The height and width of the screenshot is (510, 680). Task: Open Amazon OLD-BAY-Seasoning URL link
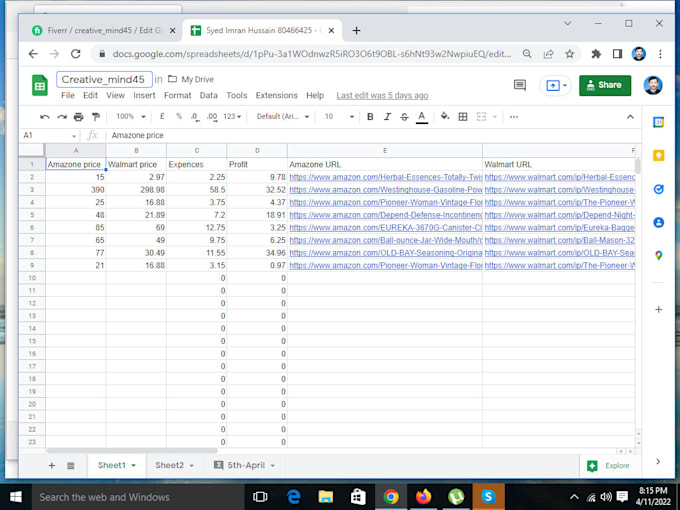(x=386, y=252)
